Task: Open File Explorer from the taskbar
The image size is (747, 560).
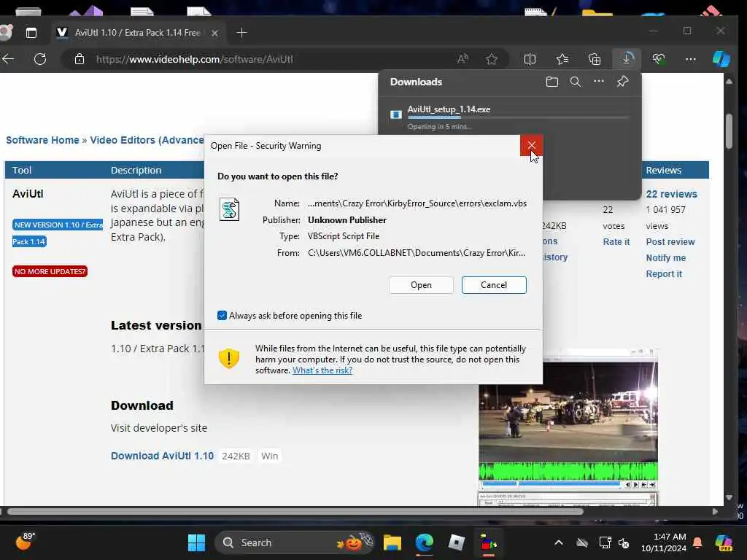Action: click(x=392, y=542)
